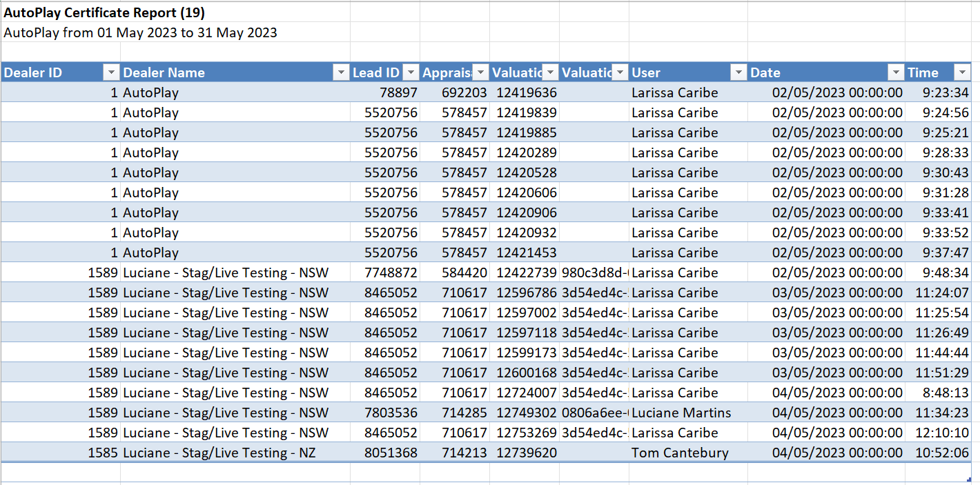Select Appraisal cell 714213

(455, 453)
